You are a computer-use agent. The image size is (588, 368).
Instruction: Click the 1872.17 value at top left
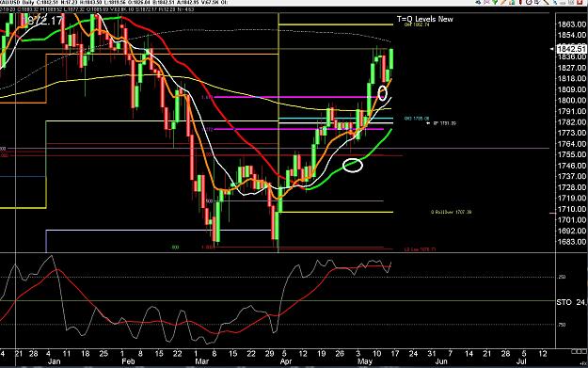[44, 21]
